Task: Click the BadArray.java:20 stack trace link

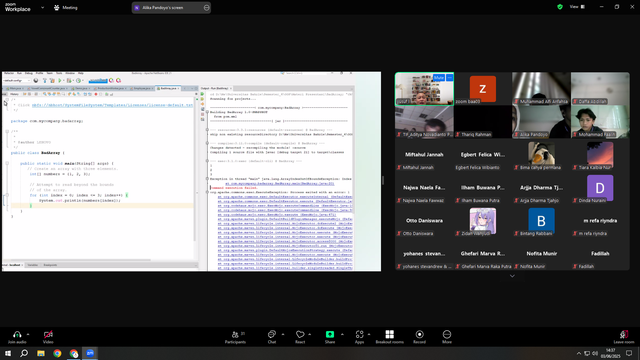Action: [280, 184]
